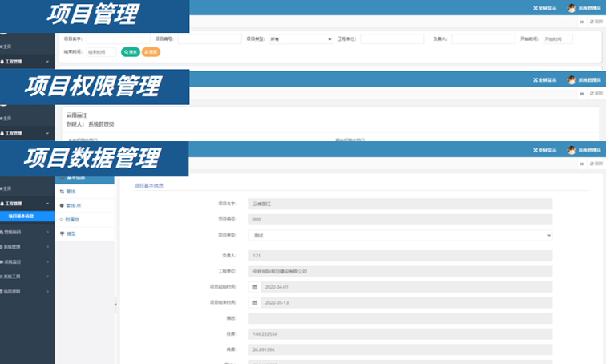
Task: Open the 项目类型 dropdown in the top filter bar
Action: 301,39
